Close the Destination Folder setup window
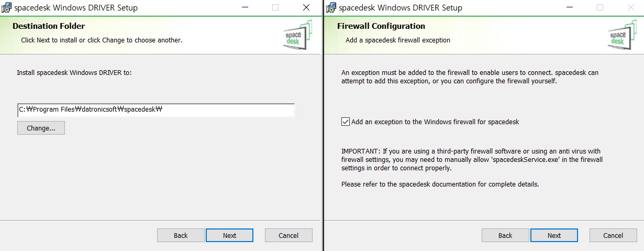The width and height of the screenshot is (644, 251). point(306,7)
